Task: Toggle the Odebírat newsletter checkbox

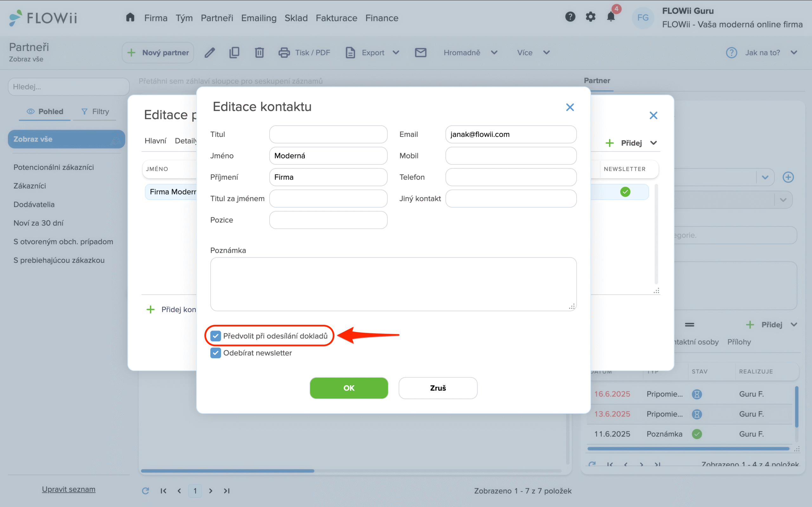Action: [x=216, y=353]
